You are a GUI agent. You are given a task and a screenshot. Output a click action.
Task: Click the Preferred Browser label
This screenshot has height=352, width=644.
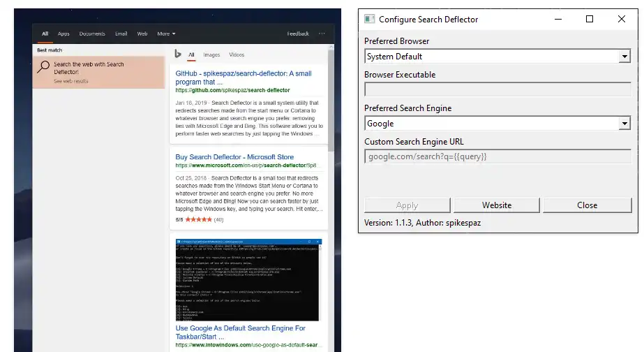click(397, 41)
